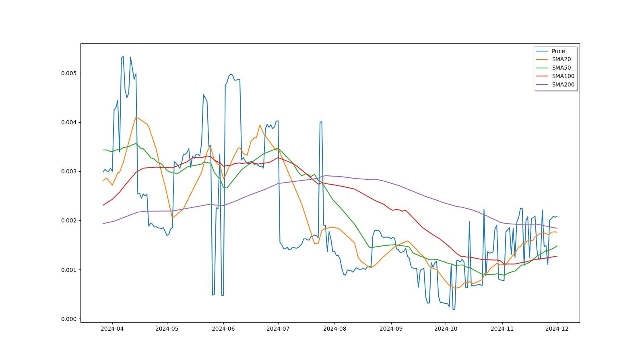Image resolution: width=644 pixels, height=362 pixels.
Task: Click the 2024-11 x-axis label
Action: pos(502,329)
